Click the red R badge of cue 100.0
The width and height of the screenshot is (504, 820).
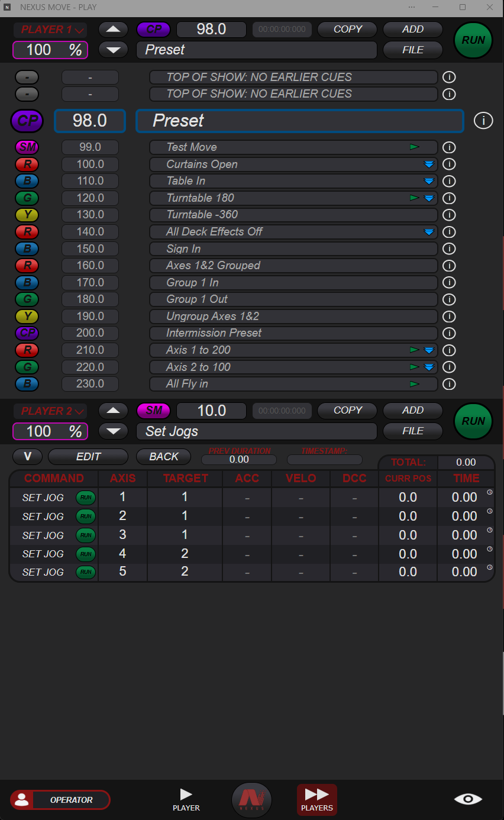point(27,164)
